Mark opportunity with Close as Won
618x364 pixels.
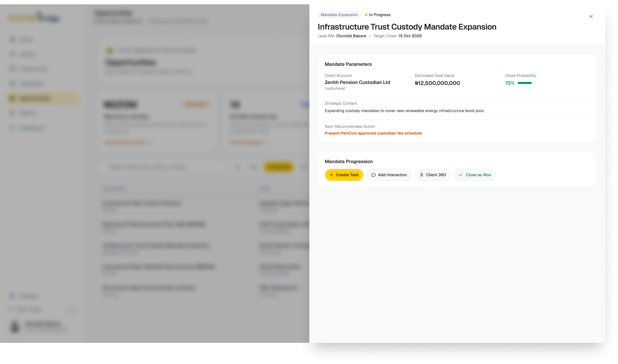point(475,175)
